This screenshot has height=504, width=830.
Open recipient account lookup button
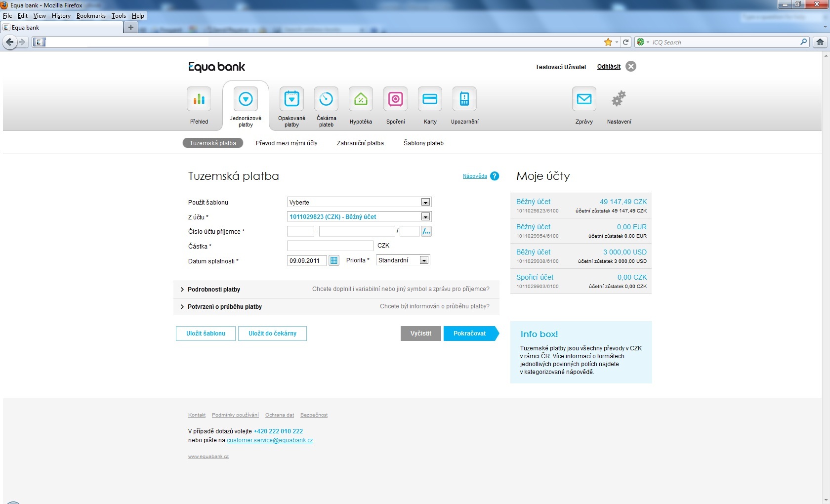[426, 231]
